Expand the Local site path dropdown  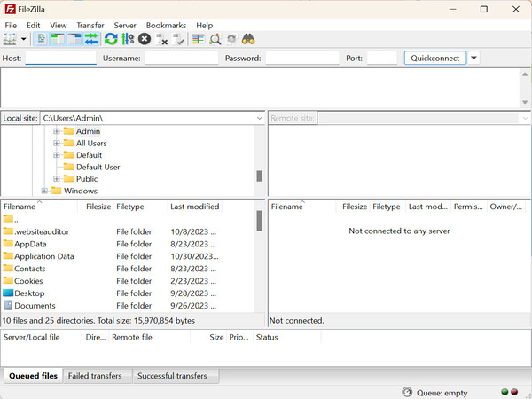coord(258,118)
